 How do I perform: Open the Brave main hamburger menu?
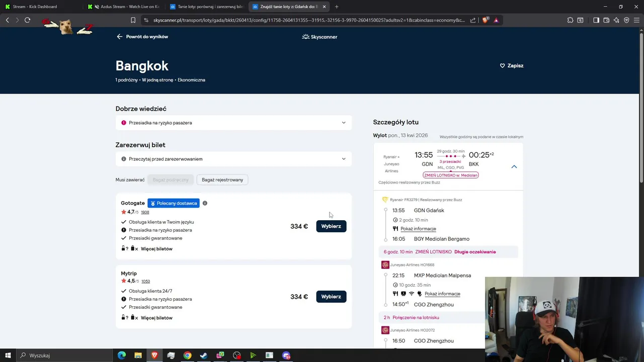click(636, 20)
